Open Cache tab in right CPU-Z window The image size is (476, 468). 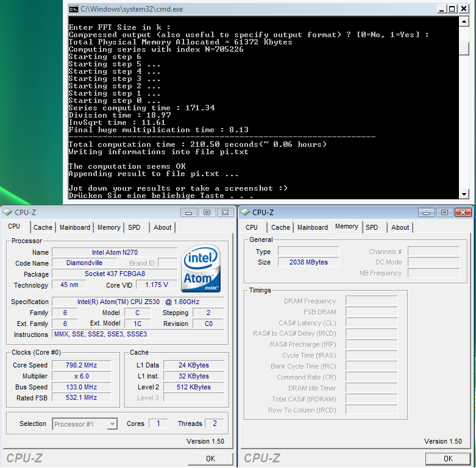click(x=280, y=227)
